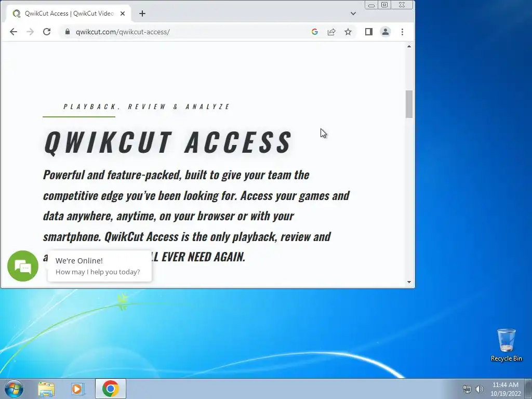Click the scrollbar down arrow

[409, 282]
